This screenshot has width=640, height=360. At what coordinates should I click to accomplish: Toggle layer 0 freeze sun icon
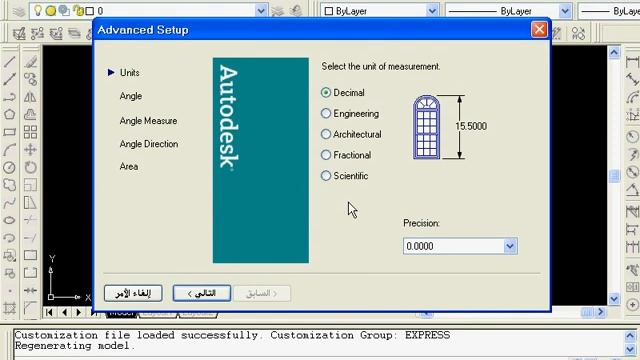51,11
